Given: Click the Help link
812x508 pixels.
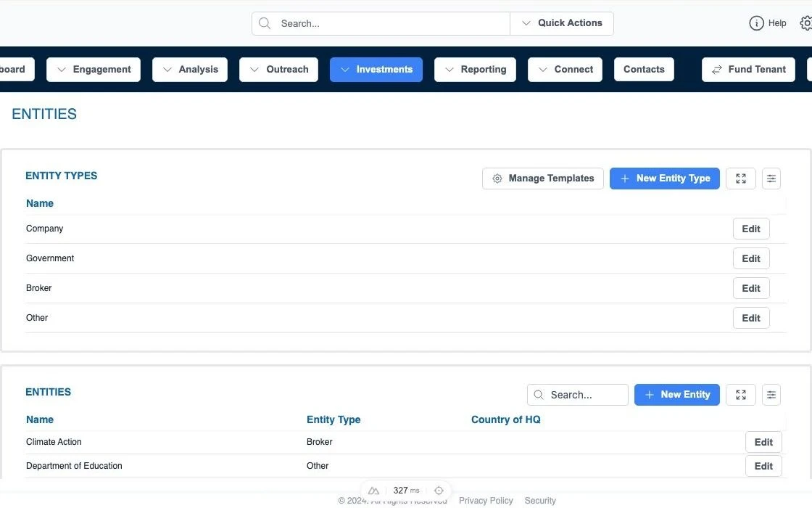Looking at the screenshot, I should [776, 23].
